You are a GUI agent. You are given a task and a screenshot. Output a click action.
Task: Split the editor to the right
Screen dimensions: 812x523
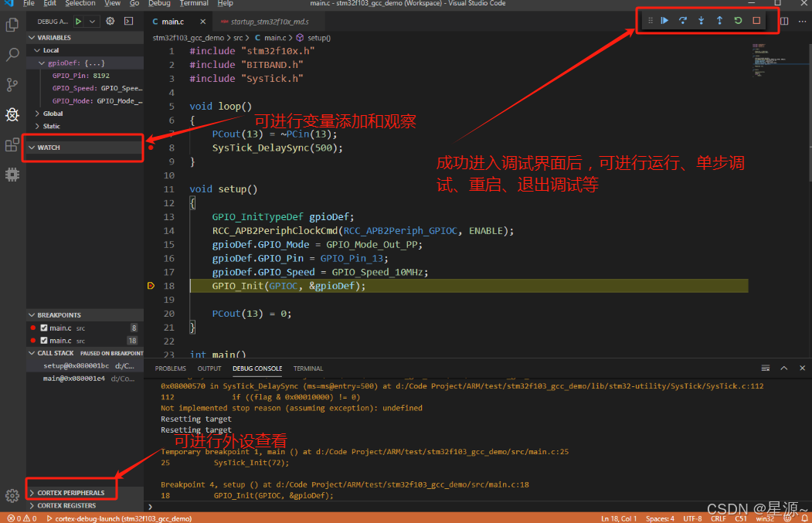(784, 21)
